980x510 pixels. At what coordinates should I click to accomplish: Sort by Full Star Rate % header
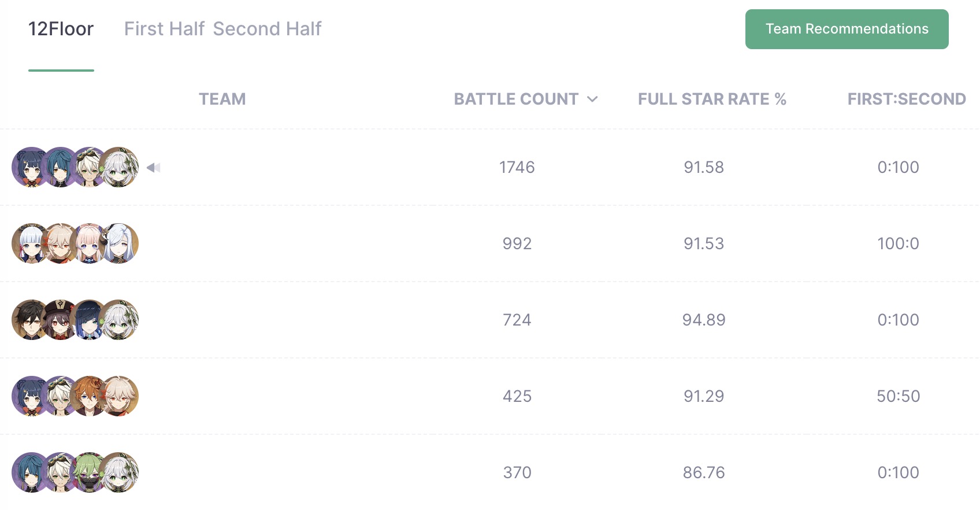click(x=712, y=99)
